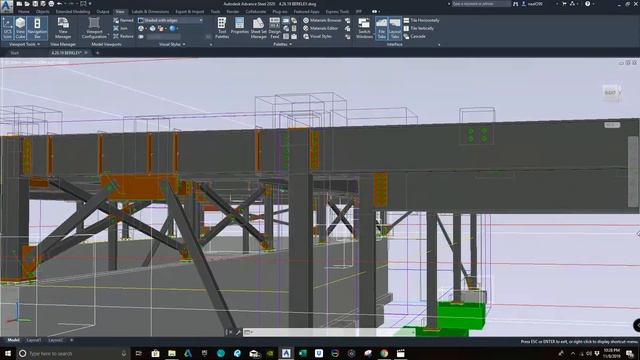This screenshot has width=640, height=360.
Task: Open Task View in the taskbar
Action: coord(139,353)
